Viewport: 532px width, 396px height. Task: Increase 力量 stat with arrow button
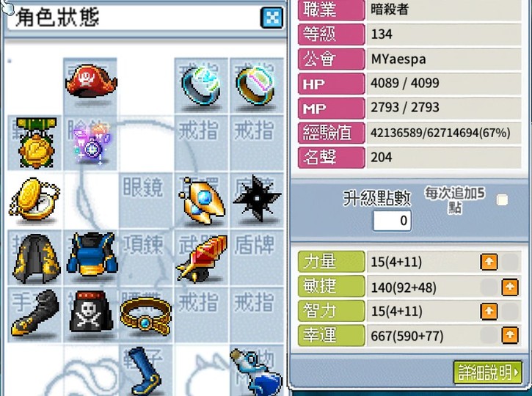click(489, 262)
